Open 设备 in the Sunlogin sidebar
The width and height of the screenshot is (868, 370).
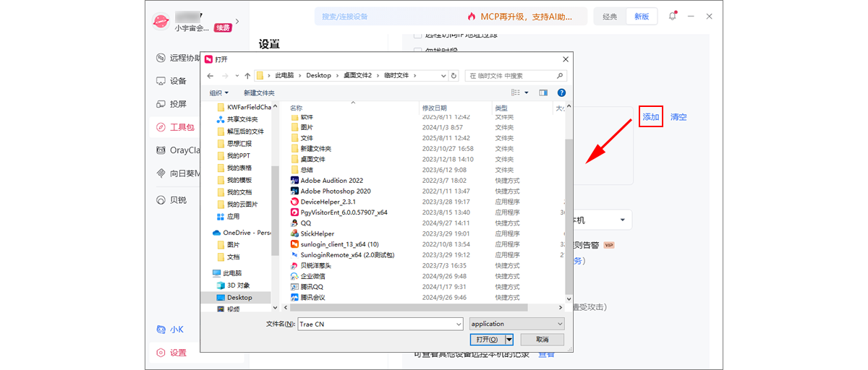click(x=171, y=81)
